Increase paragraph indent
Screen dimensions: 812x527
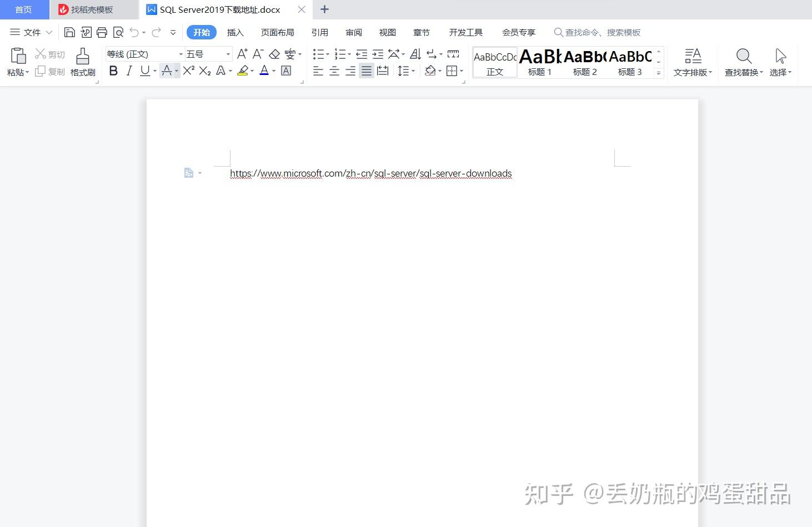pyautogui.click(x=378, y=54)
